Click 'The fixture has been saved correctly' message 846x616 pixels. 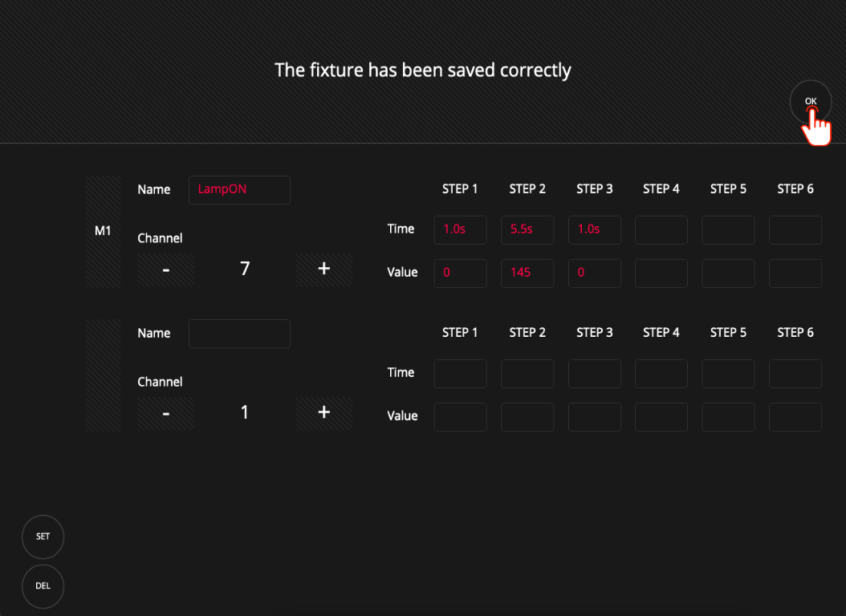click(422, 71)
